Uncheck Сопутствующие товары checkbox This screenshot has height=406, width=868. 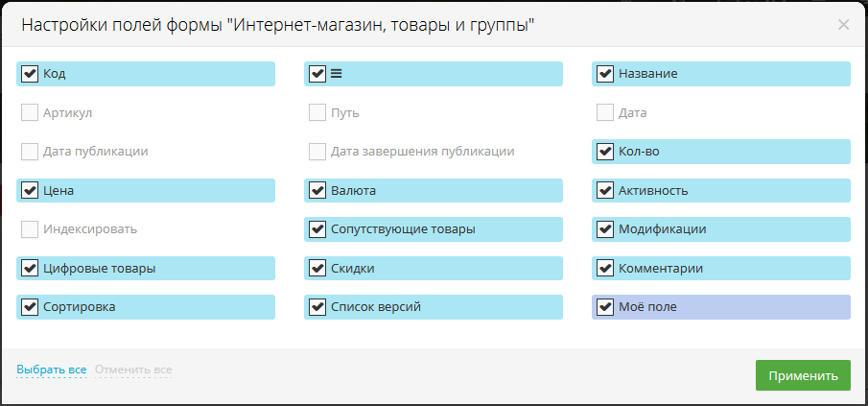point(317,229)
